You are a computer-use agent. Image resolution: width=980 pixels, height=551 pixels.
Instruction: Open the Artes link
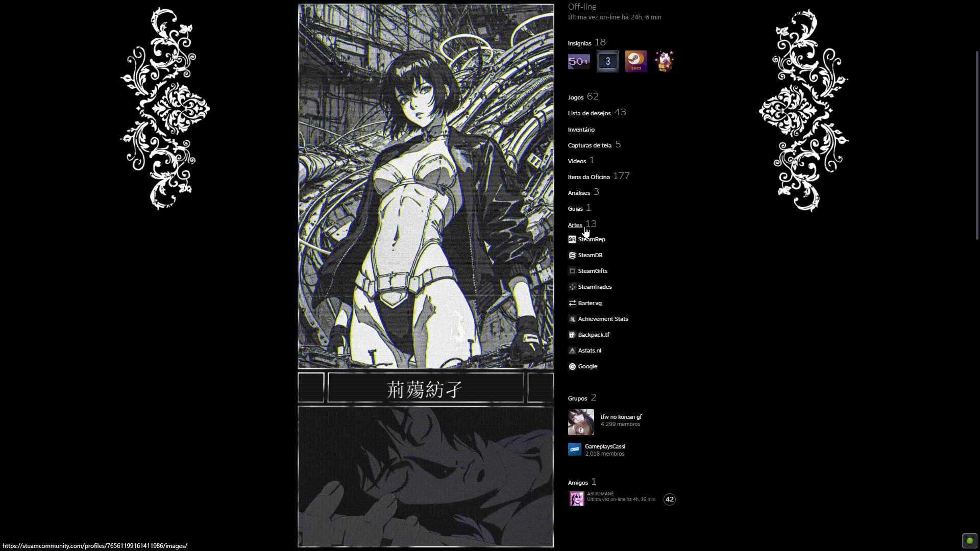(x=575, y=225)
